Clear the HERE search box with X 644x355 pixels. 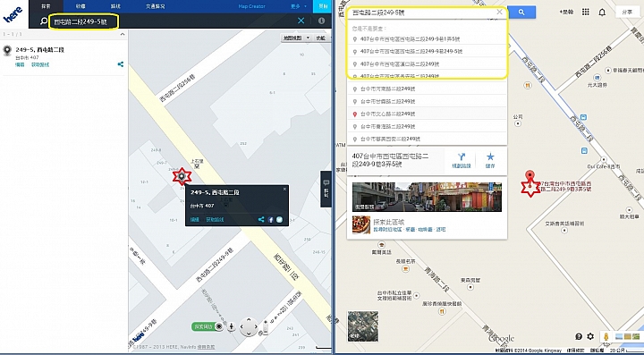pos(301,21)
